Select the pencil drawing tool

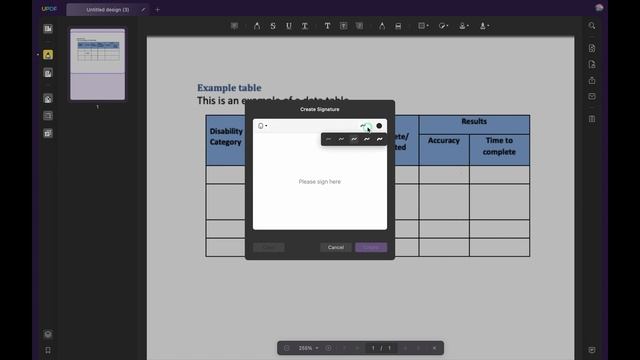382,26
